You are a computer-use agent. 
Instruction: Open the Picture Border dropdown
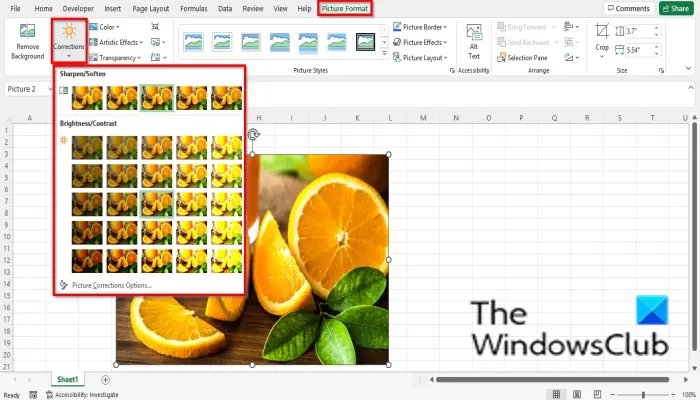[420, 27]
